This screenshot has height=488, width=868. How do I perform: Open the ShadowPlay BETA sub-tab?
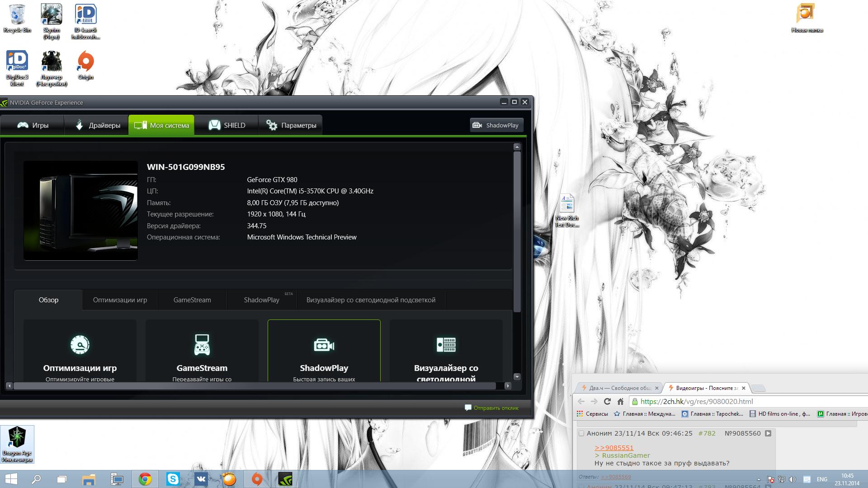click(262, 300)
